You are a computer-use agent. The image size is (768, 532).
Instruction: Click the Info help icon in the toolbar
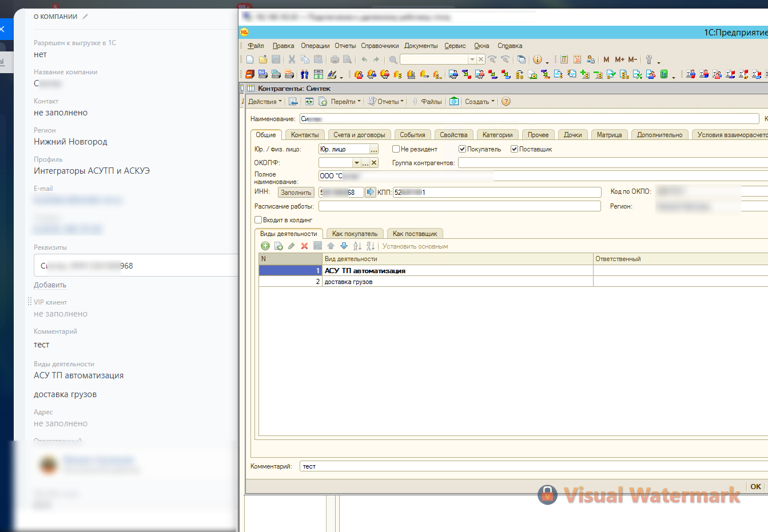click(x=538, y=59)
